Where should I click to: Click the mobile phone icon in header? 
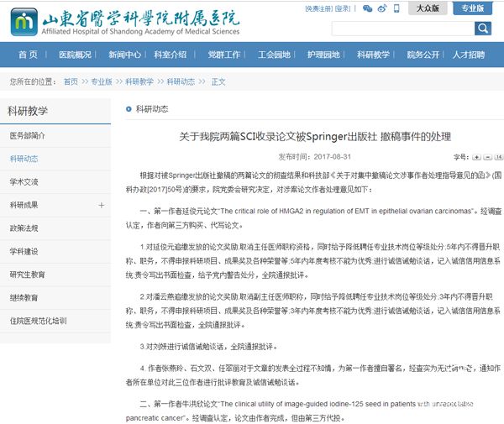click(x=396, y=8)
